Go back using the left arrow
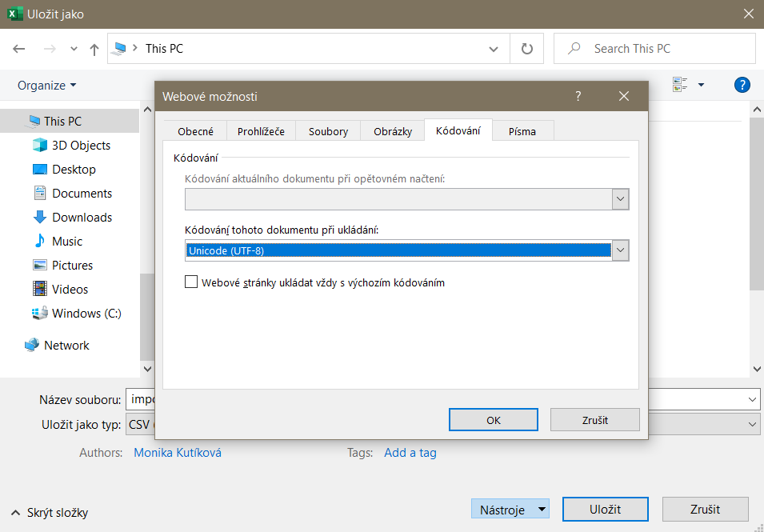The width and height of the screenshot is (764, 532). (19, 49)
